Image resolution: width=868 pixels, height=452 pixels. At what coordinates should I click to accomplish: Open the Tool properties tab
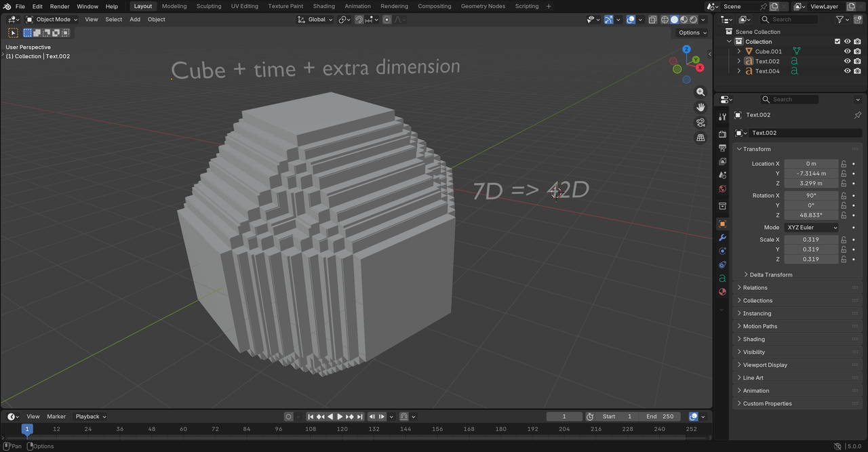point(722,117)
